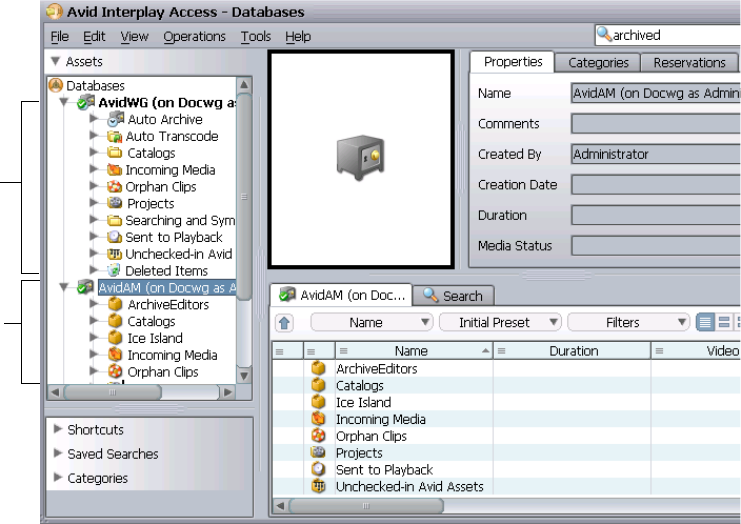The height and width of the screenshot is (524, 741).
Task: Switch to the Reservations tab
Action: [689, 62]
